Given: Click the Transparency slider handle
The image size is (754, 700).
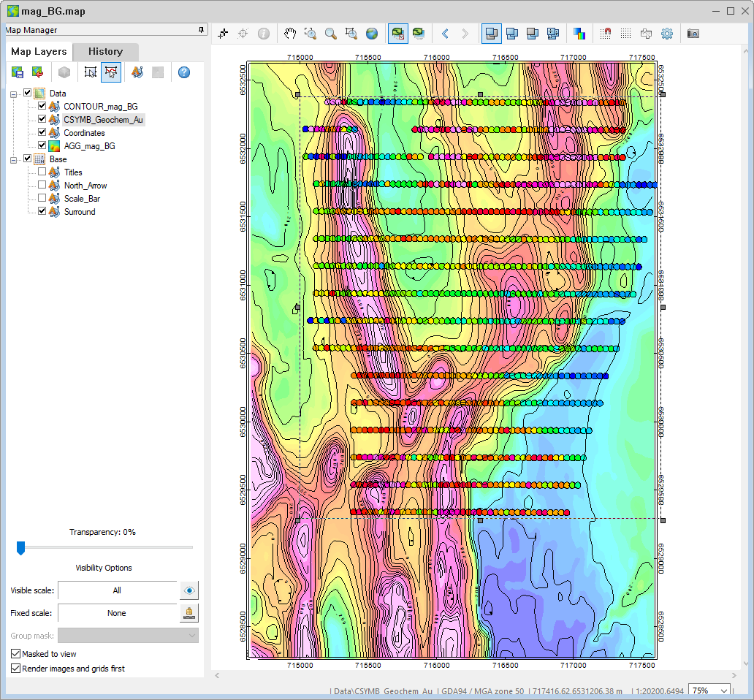Looking at the screenshot, I should click(x=20, y=547).
